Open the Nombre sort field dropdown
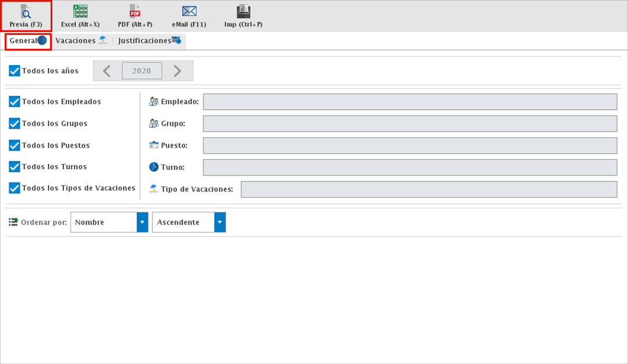Screen dimensions: 628x364 142,222
